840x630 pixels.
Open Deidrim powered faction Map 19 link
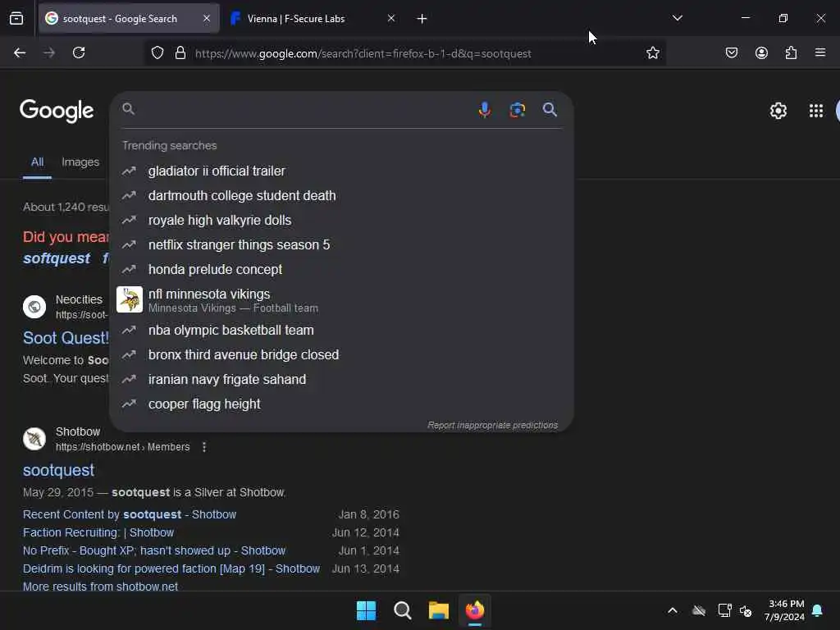171,569
